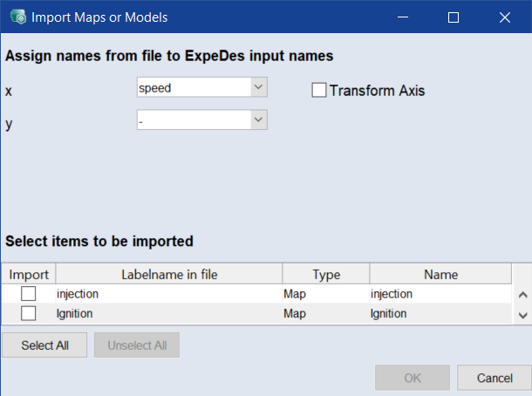Image resolution: width=532 pixels, height=396 pixels.
Task: Cancel the import dialog
Action: [494, 378]
